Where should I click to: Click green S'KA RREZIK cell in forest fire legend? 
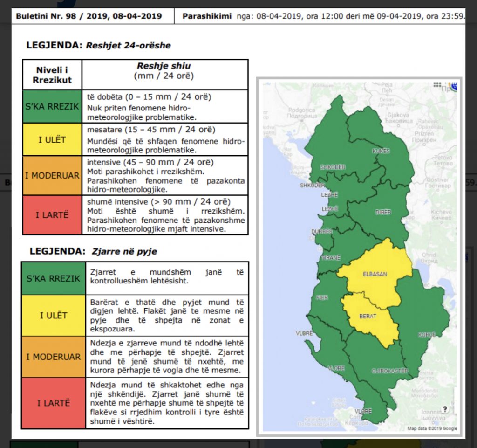[53, 278]
